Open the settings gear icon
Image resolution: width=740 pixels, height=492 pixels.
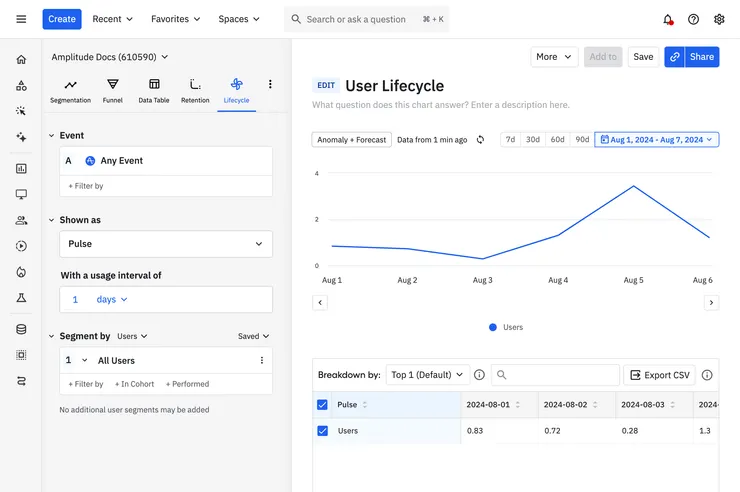[x=719, y=19]
